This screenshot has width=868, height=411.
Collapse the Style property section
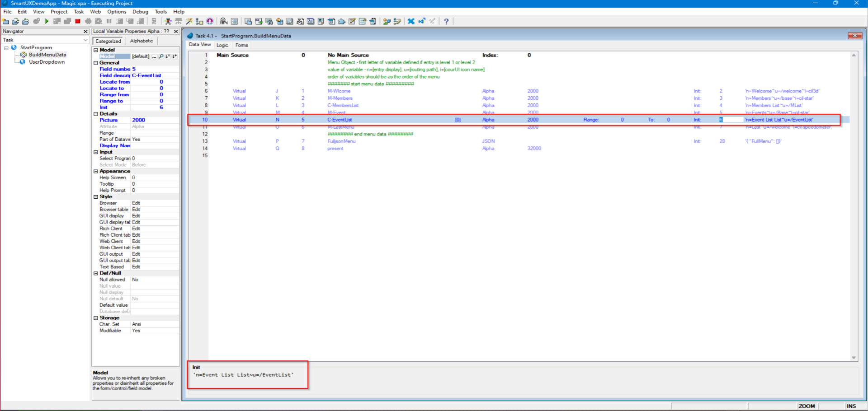94,197
